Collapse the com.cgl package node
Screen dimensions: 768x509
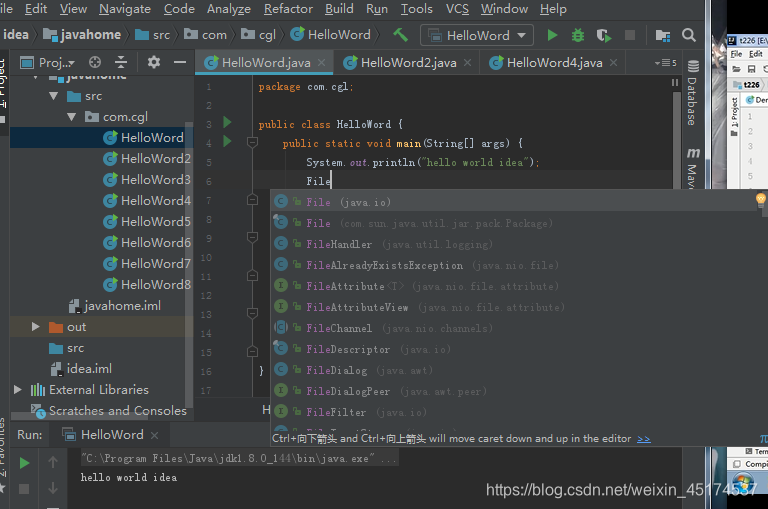pos(72,117)
